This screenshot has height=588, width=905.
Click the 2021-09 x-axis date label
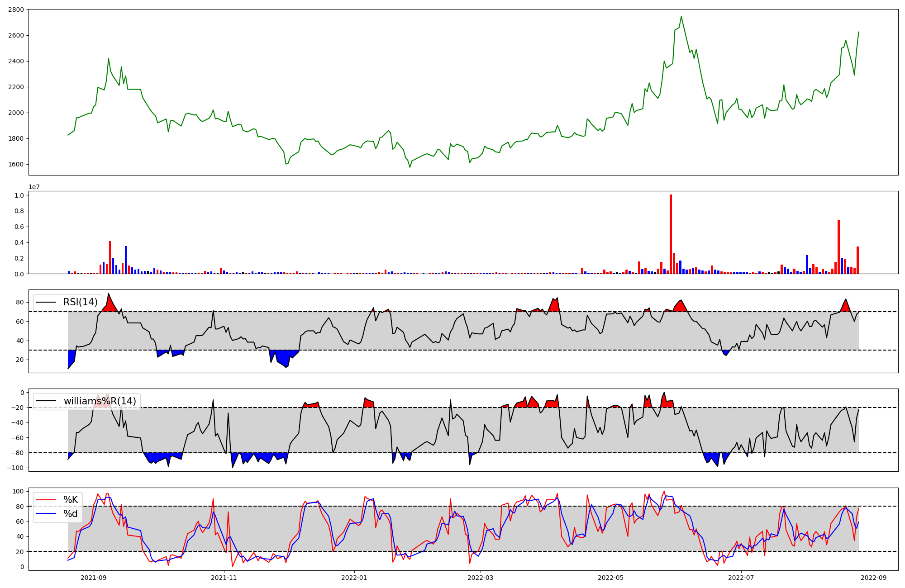coord(94,578)
